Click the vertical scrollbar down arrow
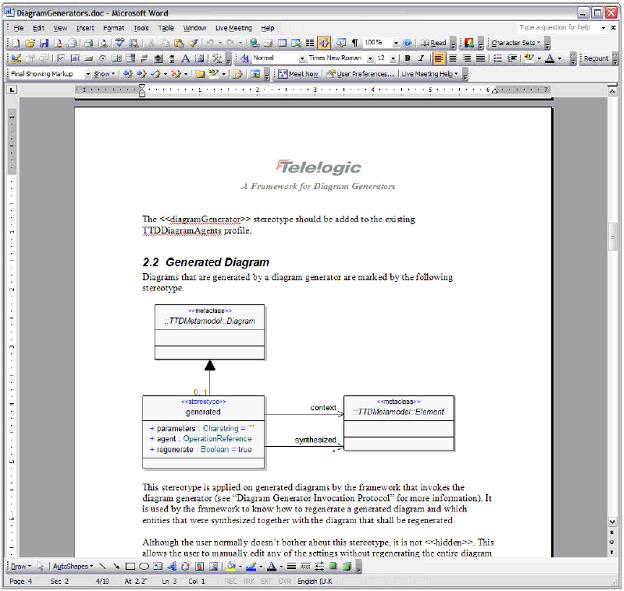The width and height of the screenshot is (624, 591). (612, 521)
